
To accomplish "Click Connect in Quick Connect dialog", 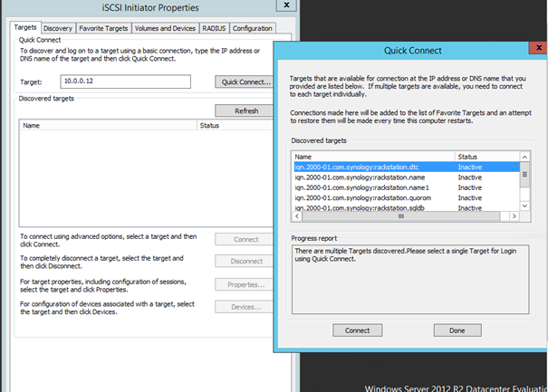I will pos(357,330).
